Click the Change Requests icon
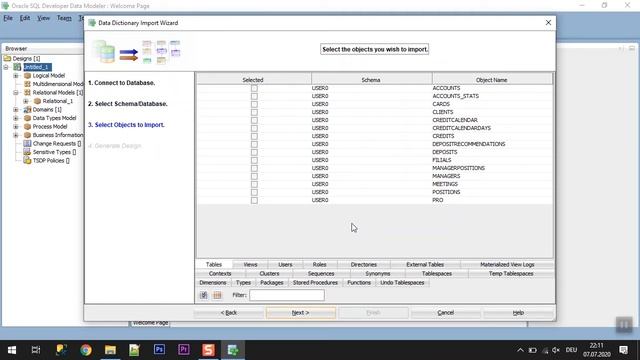 [27, 144]
